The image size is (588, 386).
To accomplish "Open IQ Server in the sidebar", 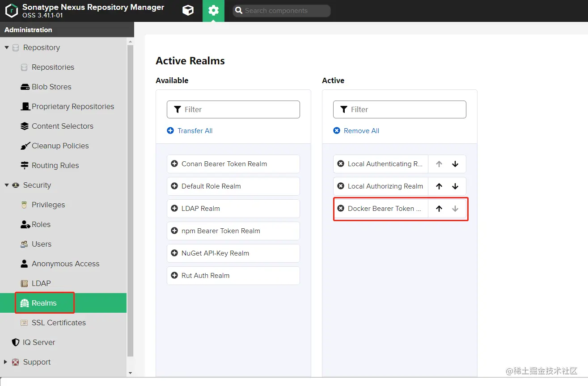I will pyautogui.click(x=39, y=342).
